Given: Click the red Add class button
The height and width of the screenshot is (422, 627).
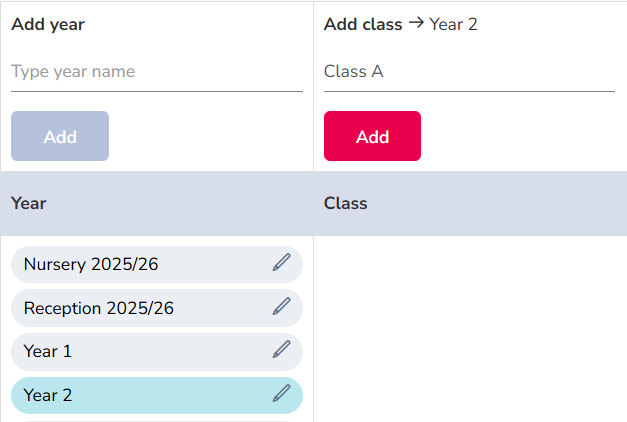Looking at the screenshot, I should point(372,136).
